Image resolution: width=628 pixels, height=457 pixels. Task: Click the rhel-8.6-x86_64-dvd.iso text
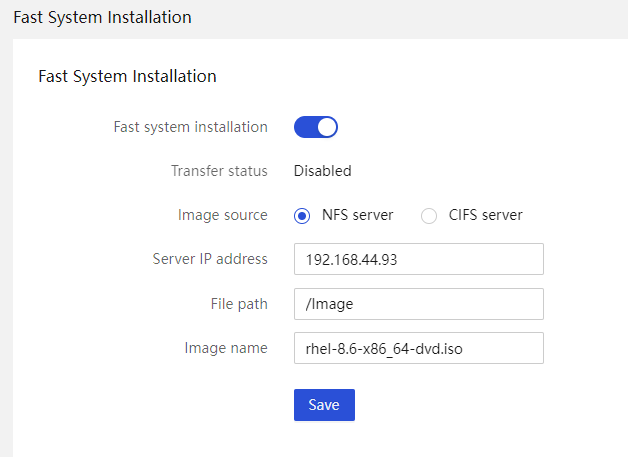(384, 349)
